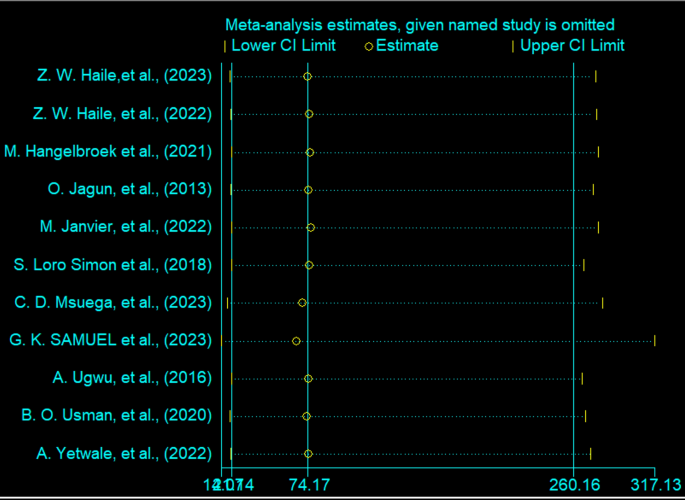The width and height of the screenshot is (685, 500).
Task: Click the estimate marker for A. Ugwu row
Action: (x=308, y=379)
